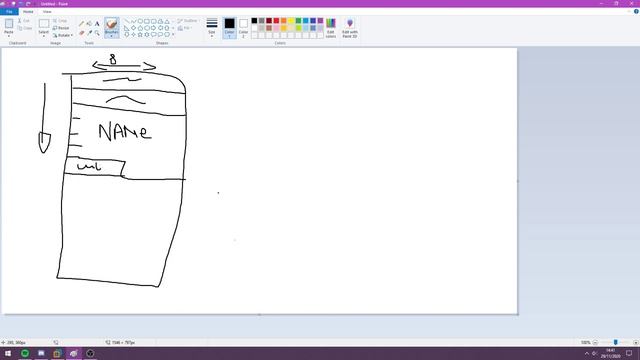This screenshot has width=640, height=360.
Task: Click the Paste clipboard icon
Action: (x=9, y=24)
